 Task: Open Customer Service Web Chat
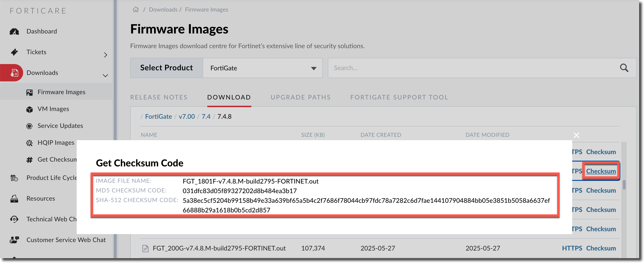(x=66, y=240)
